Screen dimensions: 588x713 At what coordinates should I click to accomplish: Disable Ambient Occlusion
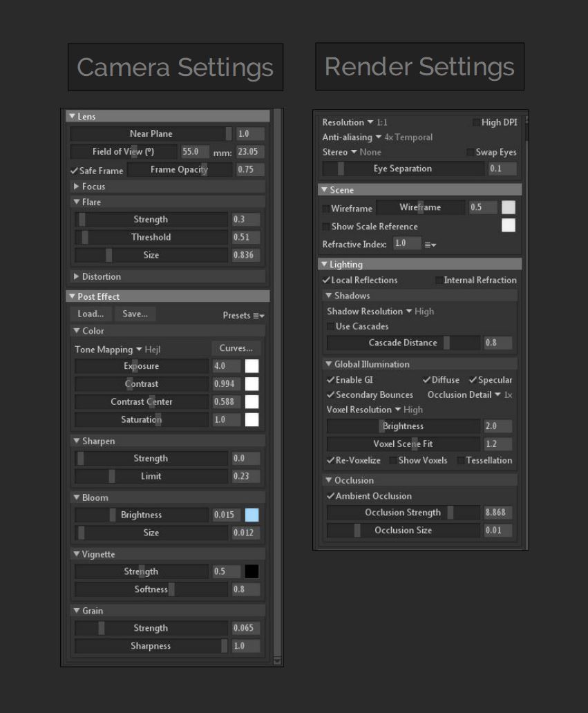[331, 495]
